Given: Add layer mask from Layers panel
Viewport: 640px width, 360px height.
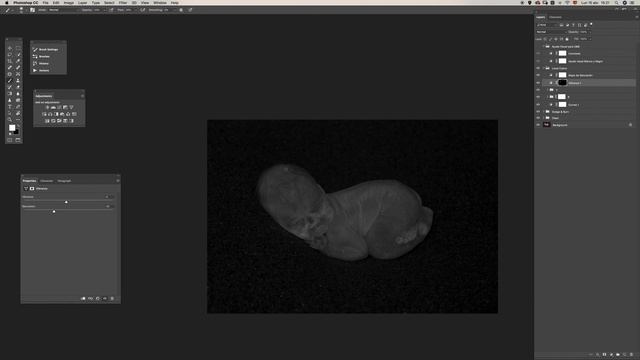Looking at the screenshot, I should click(604, 354).
